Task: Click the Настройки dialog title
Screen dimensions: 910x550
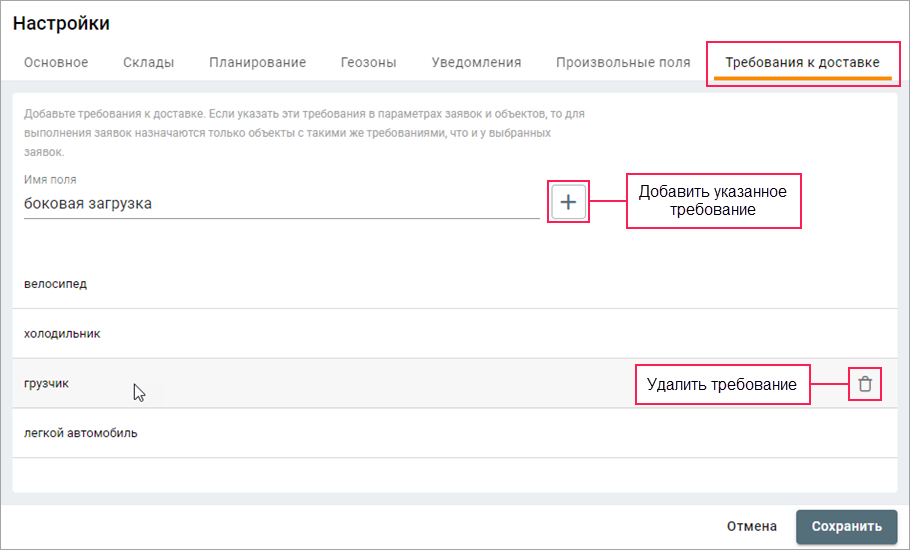Action: coord(61,23)
